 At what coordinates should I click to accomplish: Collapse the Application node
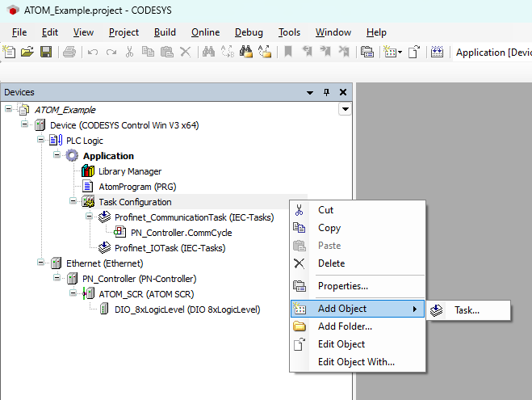(x=57, y=155)
